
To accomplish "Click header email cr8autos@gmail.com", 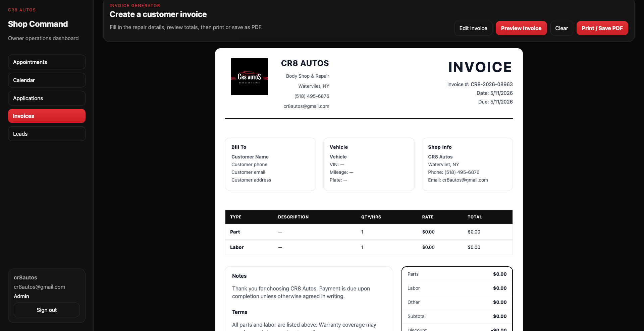I will (x=306, y=106).
